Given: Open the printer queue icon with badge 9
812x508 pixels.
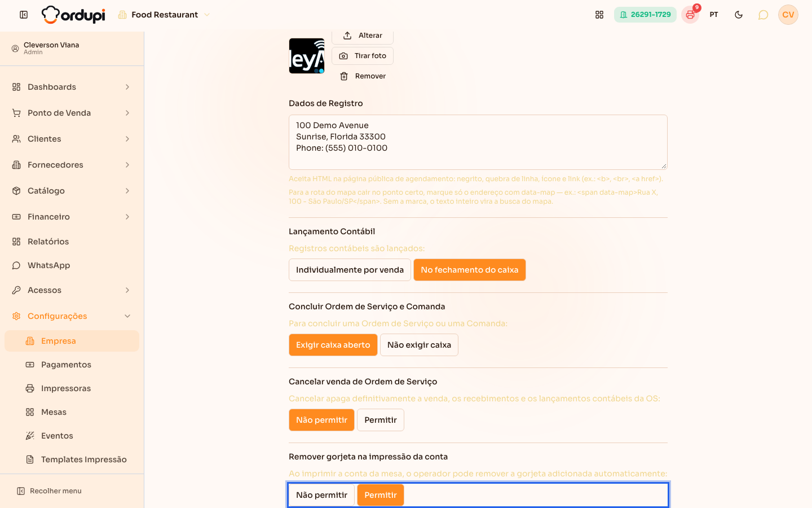Looking at the screenshot, I should tap(690, 15).
